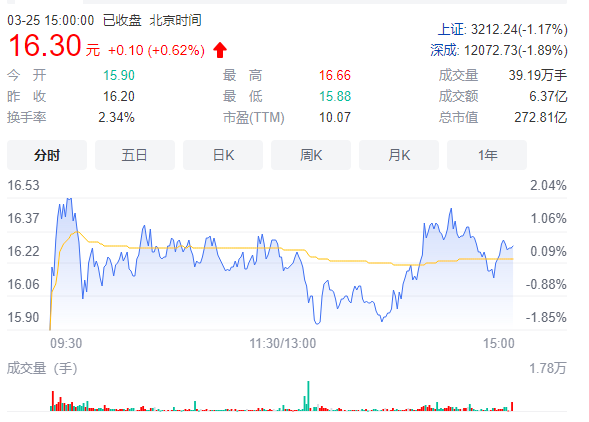Click the current price 16.30
This screenshot has height=422, width=589.
(45, 46)
